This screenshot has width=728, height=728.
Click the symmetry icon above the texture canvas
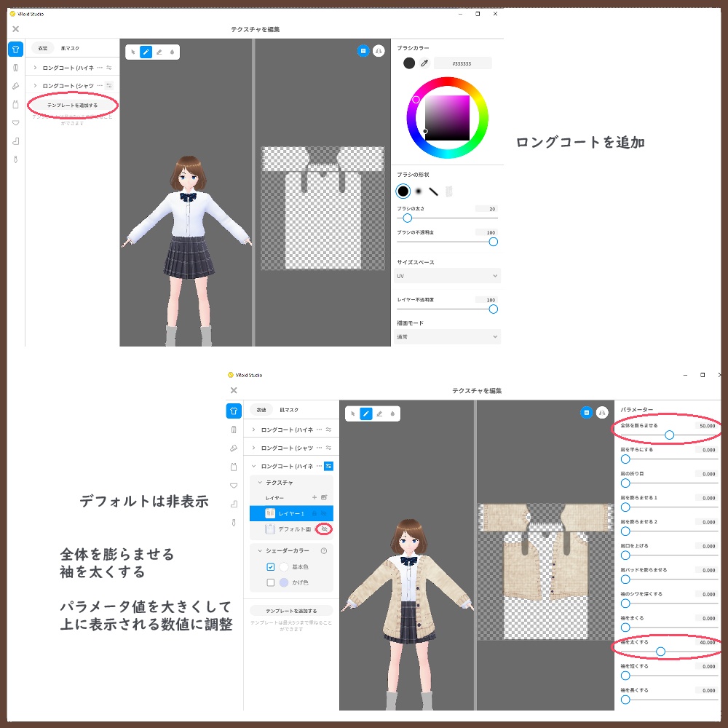[379, 52]
